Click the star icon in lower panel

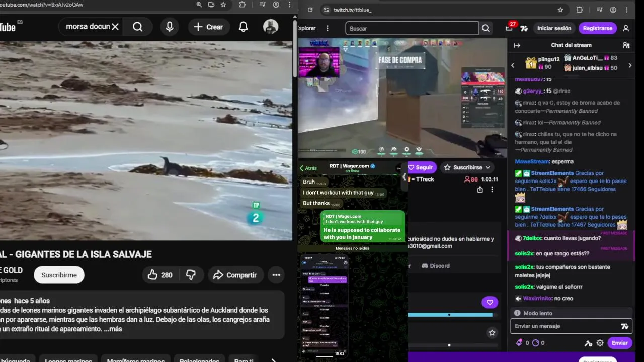point(492,332)
